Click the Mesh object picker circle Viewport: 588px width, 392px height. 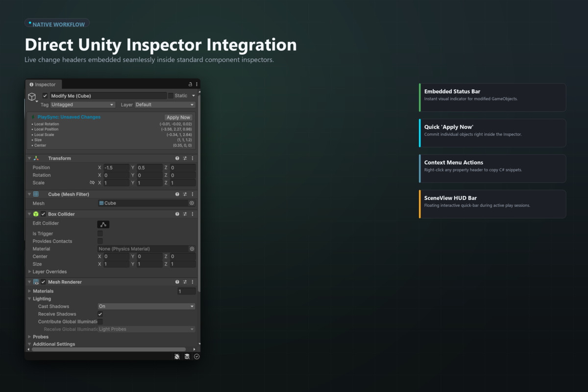tap(192, 203)
